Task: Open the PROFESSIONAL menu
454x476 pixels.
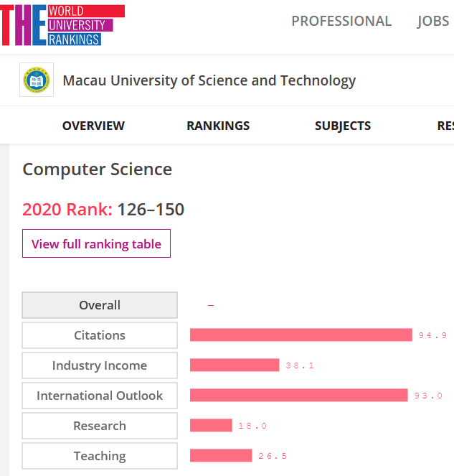Action: (x=341, y=22)
